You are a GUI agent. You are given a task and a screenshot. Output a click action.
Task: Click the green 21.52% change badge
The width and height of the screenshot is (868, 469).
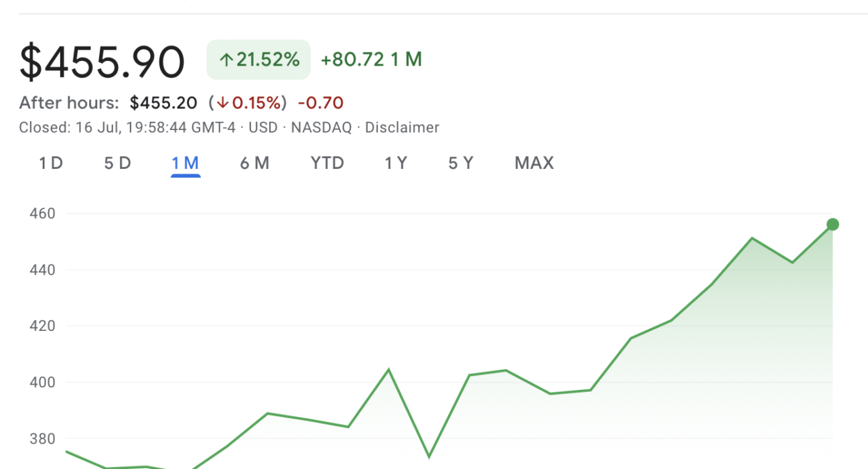click(259, 60)
